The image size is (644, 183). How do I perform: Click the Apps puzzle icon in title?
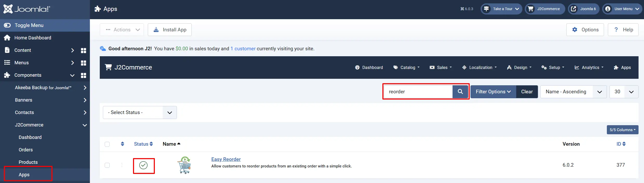[x=98, y=9]
